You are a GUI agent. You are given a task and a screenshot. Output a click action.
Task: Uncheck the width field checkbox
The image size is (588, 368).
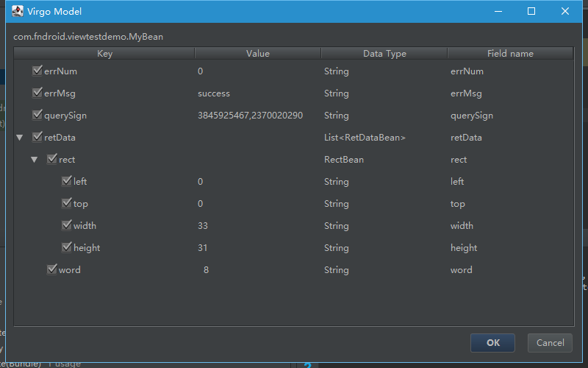coord(67,226)
